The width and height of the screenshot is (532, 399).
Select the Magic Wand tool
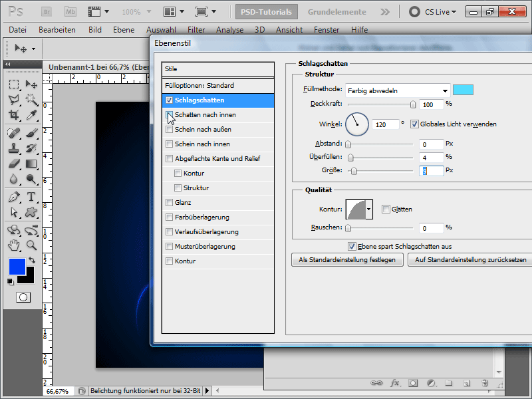(31, 99)
